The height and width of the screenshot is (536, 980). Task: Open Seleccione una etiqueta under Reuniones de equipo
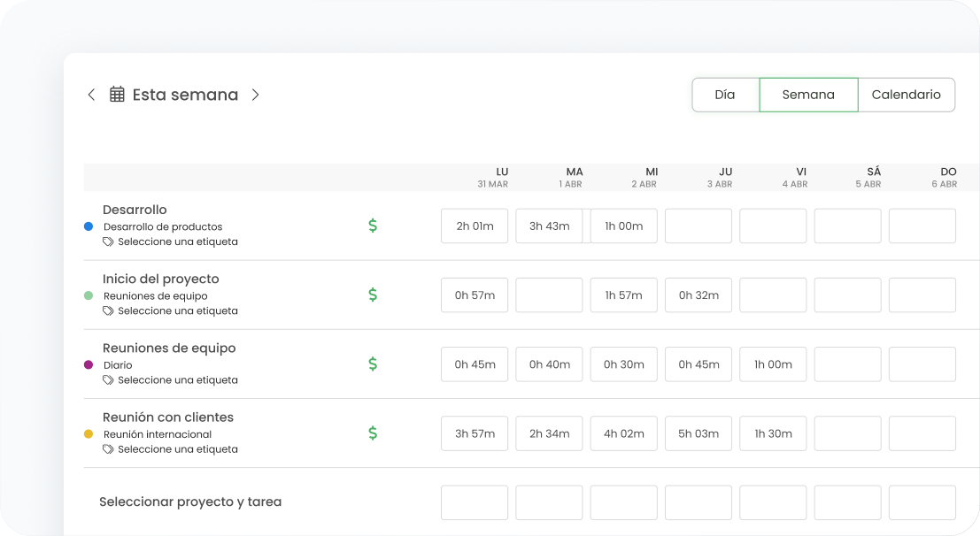pyautogui.click(x=177, y=310)
